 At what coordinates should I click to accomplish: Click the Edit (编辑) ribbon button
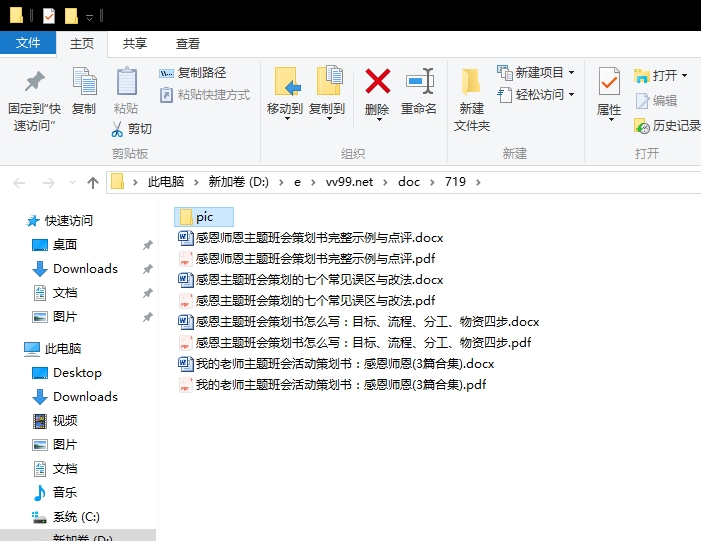tap(656, 101)
